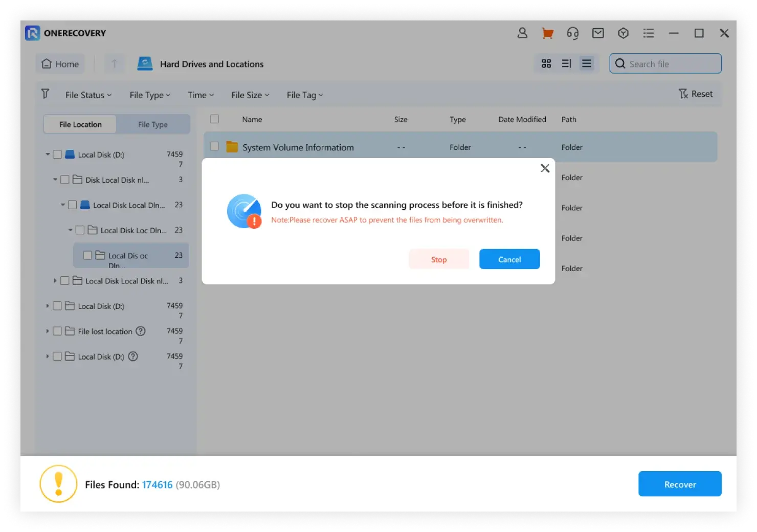Switch to grid thumbnail view
The image size is (757, 532).
(546, 63)
